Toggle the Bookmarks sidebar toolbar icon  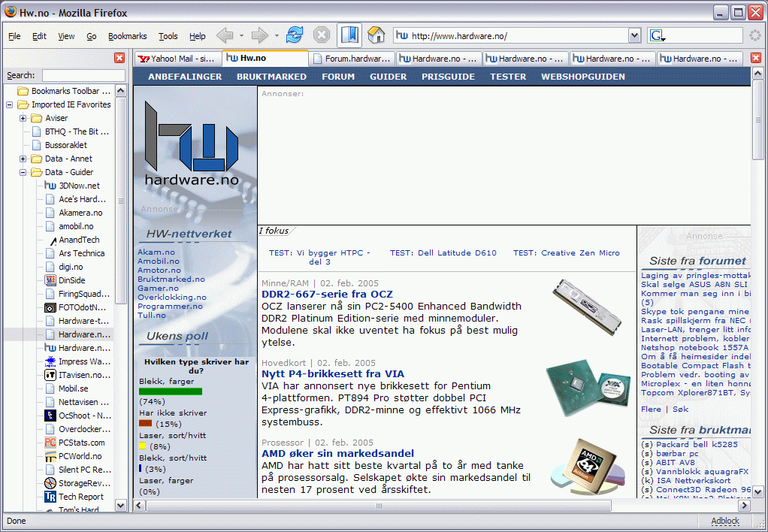coord(349,35)
